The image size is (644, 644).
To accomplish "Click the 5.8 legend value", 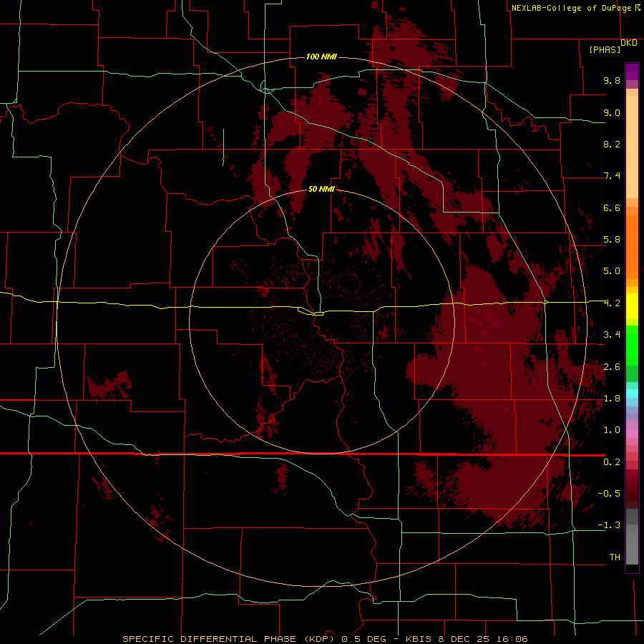I will coord(612,240).
